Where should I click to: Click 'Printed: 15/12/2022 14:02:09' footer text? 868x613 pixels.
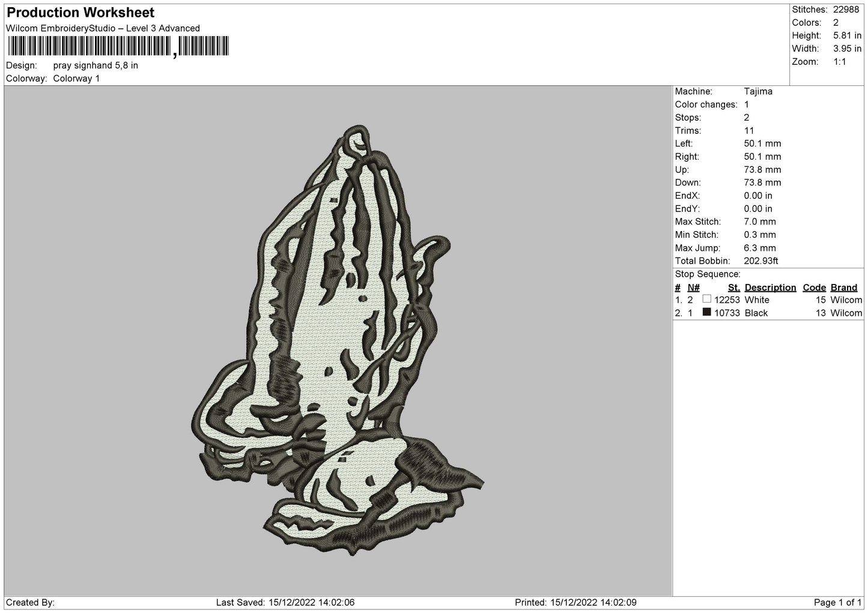pos(575,602)
